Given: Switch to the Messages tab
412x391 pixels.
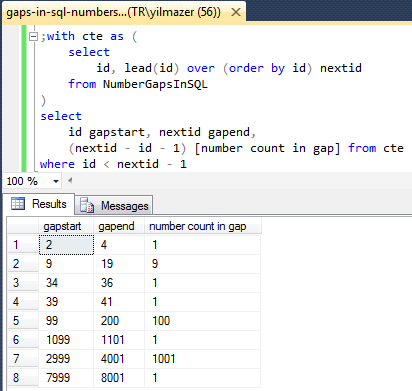Looking at the screenshot, I should tap(114, 205).
